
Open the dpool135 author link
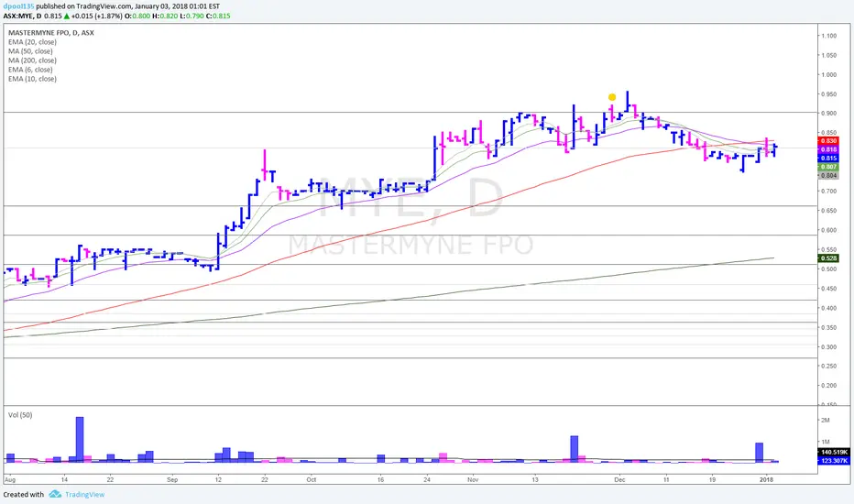pos(18,6)
